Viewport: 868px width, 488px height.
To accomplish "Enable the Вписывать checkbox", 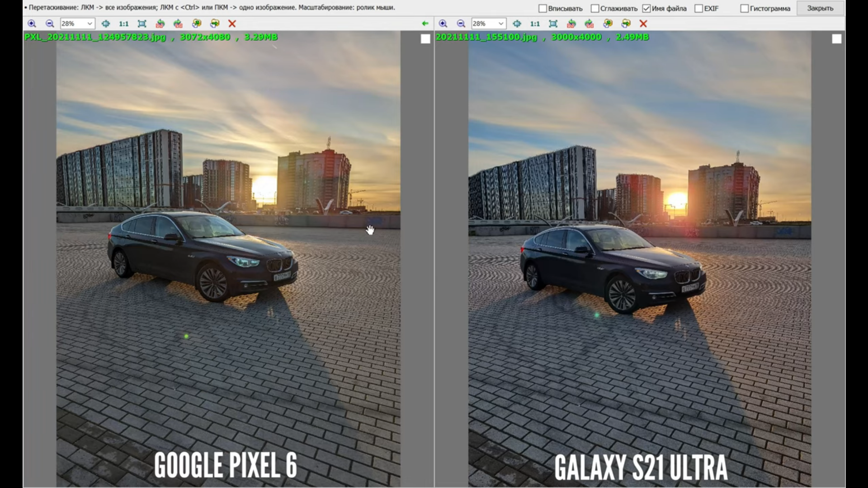I will point(543,9).
